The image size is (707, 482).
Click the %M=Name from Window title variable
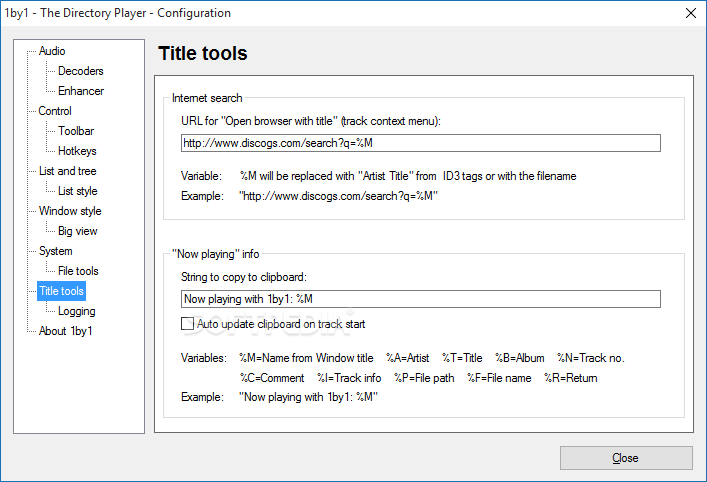pyautogui.click(x=306, y=358)
